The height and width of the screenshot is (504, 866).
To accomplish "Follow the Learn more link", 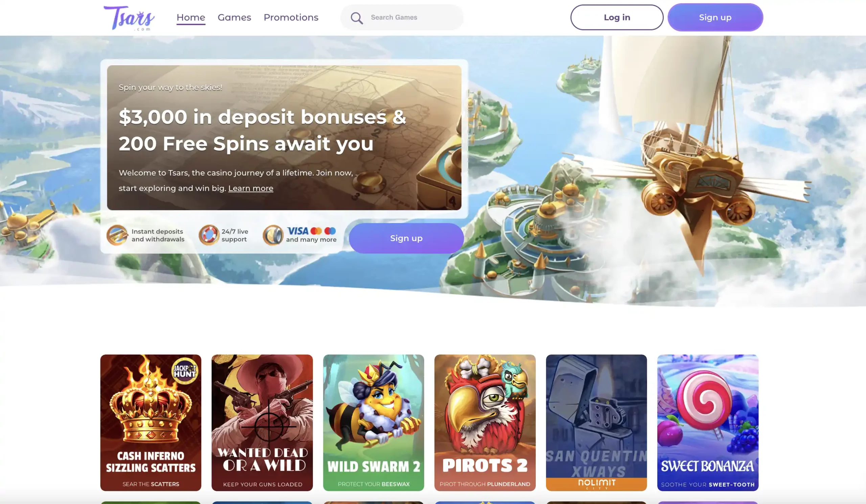I will 251,189.
